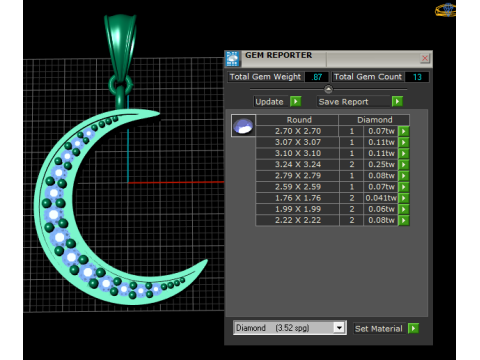Click the Diamond column header
This screenshot has height=360, width=480.
pos(374,120)
